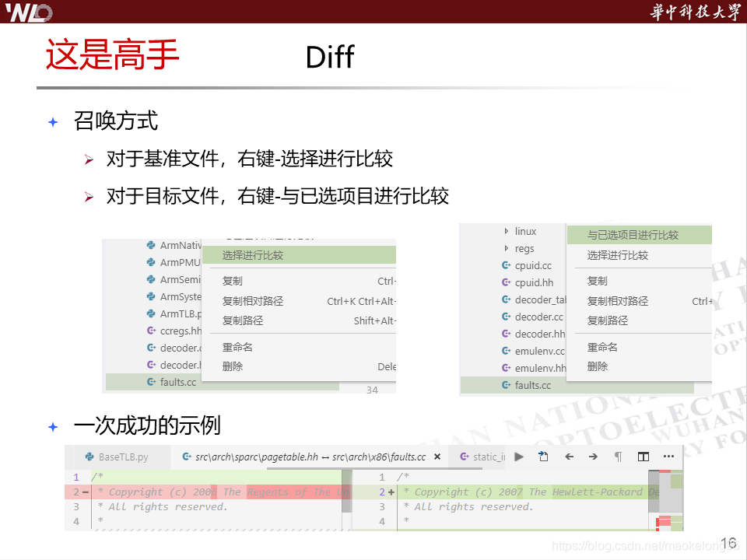Expand the regs folder in tree
Screen dimensions: 747x560
coord(507,249)
